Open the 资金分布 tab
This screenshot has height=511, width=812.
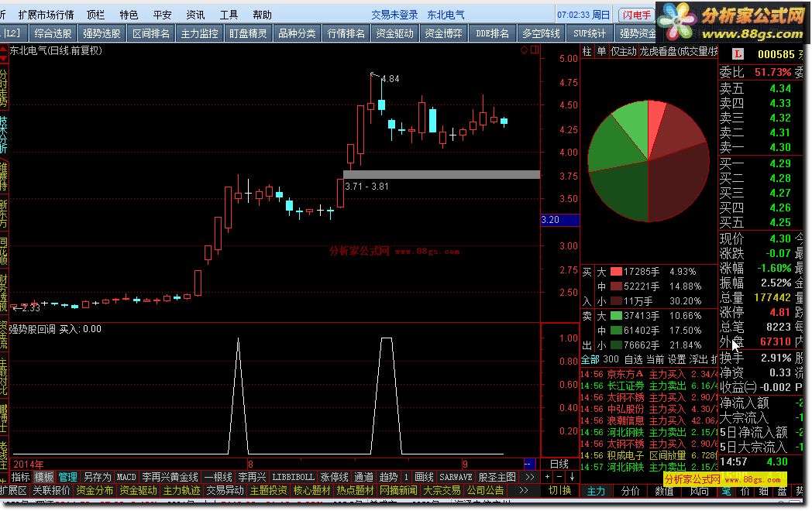(95, 490)
